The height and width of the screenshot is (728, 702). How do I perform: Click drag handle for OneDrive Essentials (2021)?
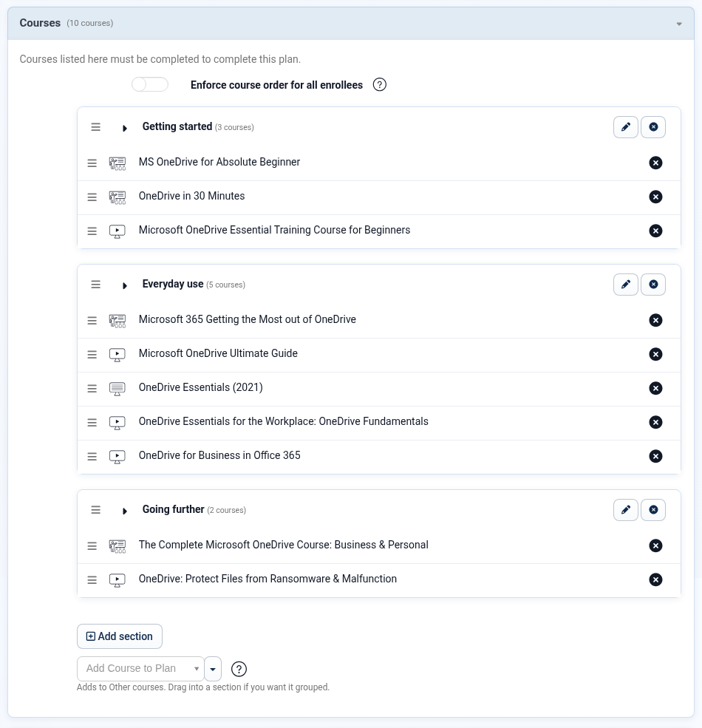coord(92,388)
